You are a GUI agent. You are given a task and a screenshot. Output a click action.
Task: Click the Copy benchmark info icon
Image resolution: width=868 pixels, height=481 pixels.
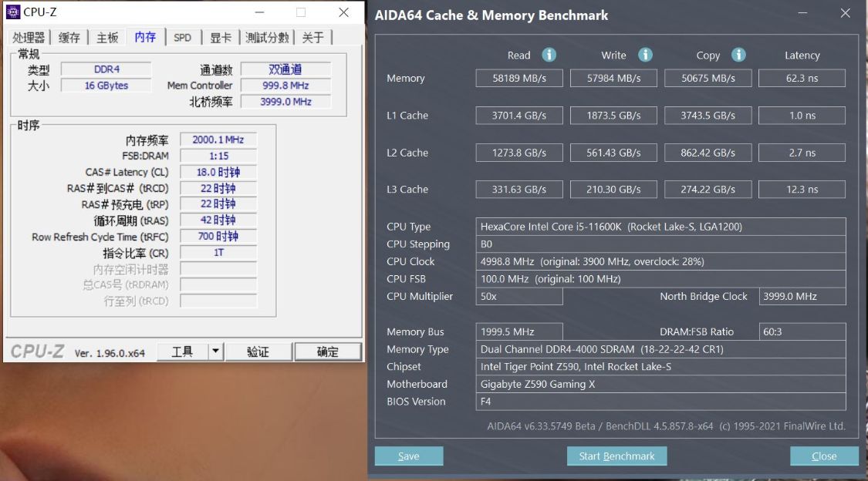738,55
